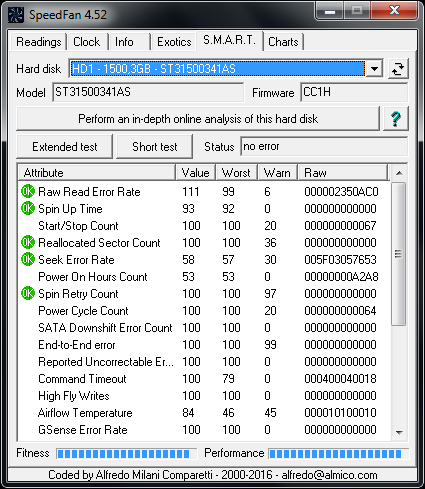Switch to the Readings tab
This screenshot has width=425, height=489.
click(x=39, y=42)
